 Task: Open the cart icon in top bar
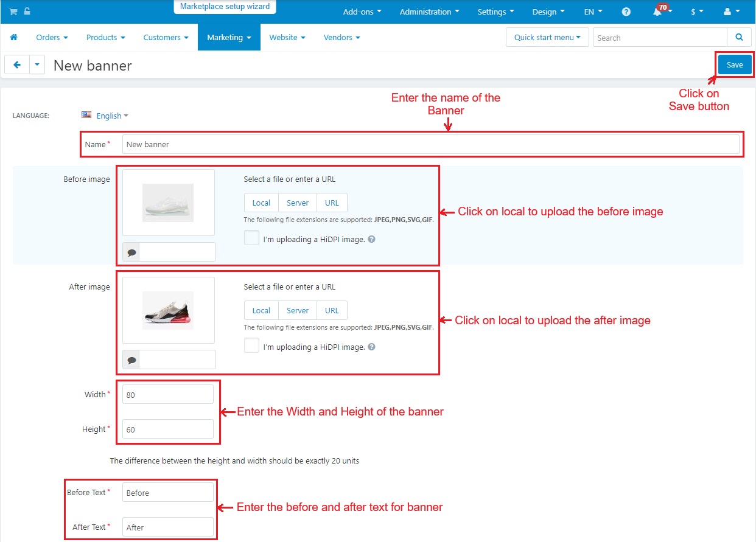click(x=13, y=12)
